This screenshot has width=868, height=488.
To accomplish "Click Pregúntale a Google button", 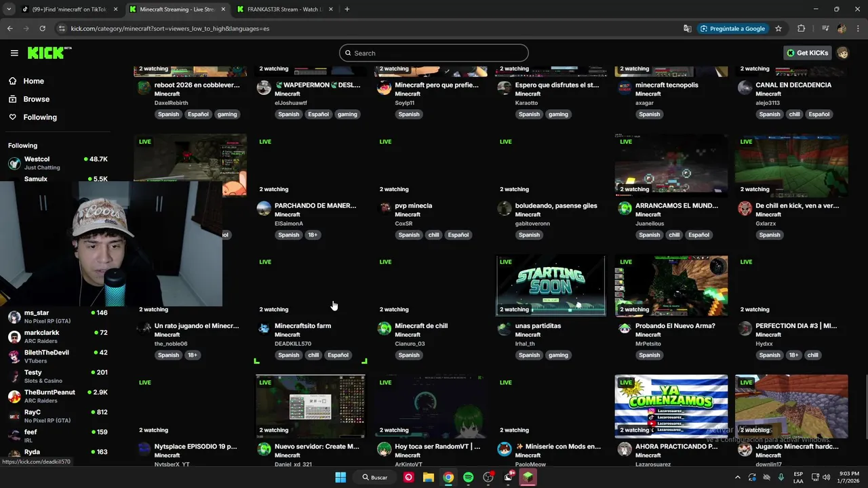I will [x=732, y=28].
